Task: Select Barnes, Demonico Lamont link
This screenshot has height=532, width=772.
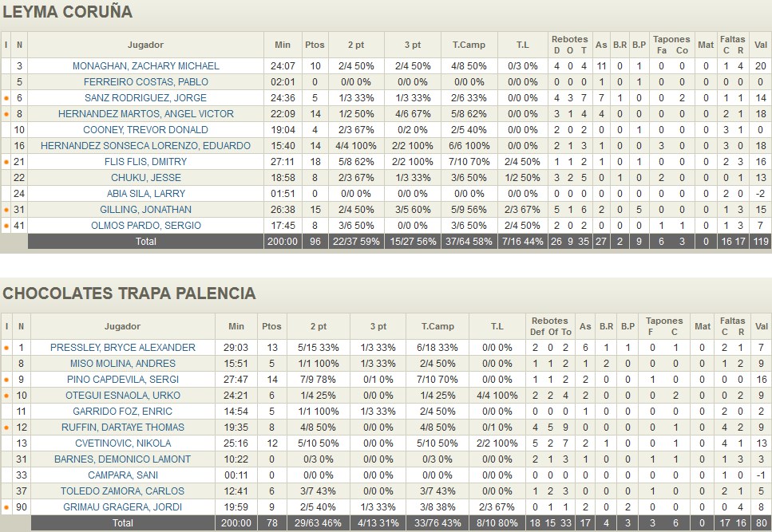Action: (x=122, y=459)
